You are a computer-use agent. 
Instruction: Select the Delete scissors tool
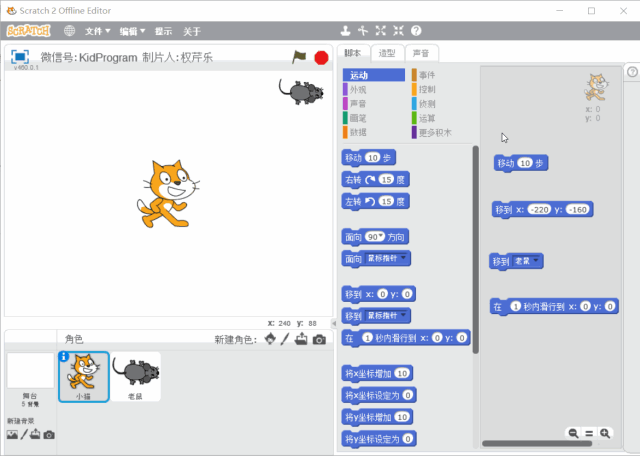click(363, 31)
